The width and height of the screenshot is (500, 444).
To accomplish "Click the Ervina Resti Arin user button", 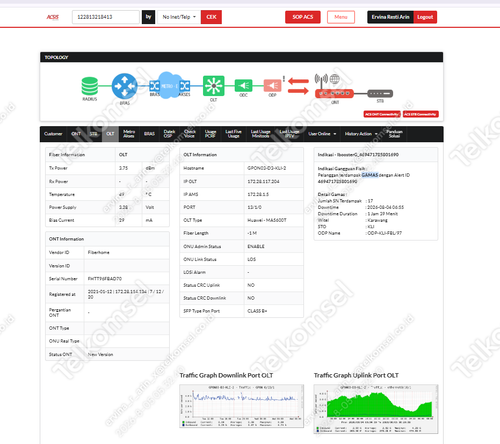I will tap(390, 17).
